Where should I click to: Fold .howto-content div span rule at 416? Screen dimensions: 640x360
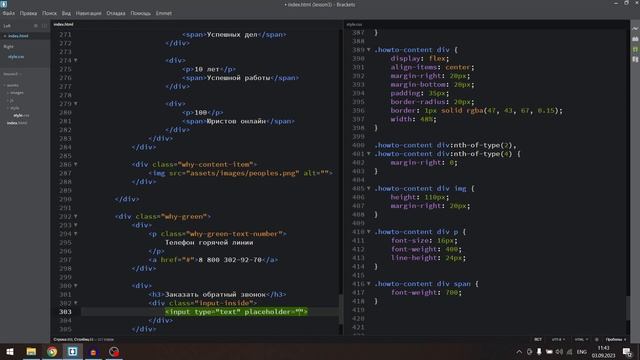pyautogui.click(x=369, y=284)
